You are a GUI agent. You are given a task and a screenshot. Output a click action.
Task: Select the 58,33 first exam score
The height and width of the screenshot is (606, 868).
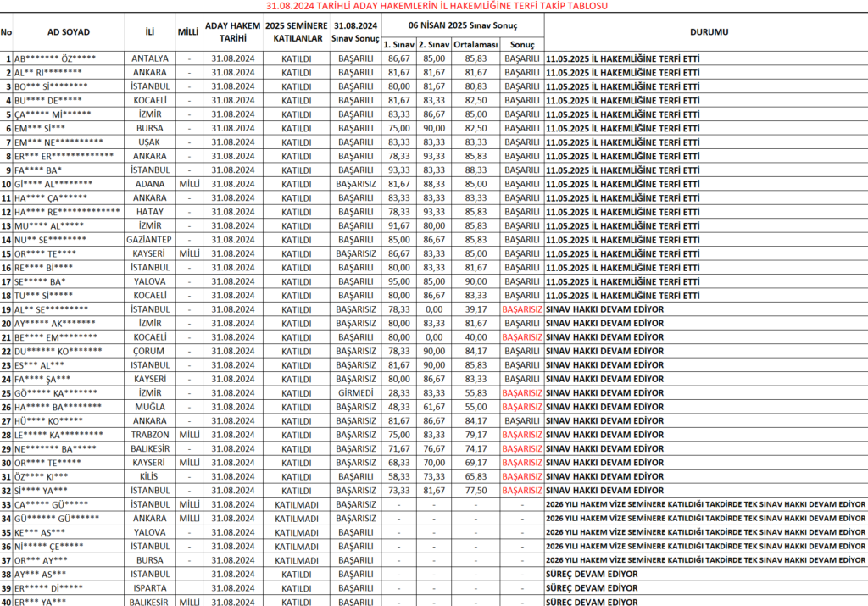pyautogui.click(x=399, y=476)
